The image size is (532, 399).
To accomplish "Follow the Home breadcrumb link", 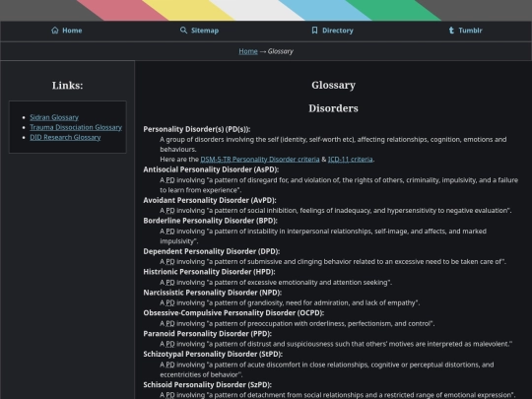I will point(248,51).
